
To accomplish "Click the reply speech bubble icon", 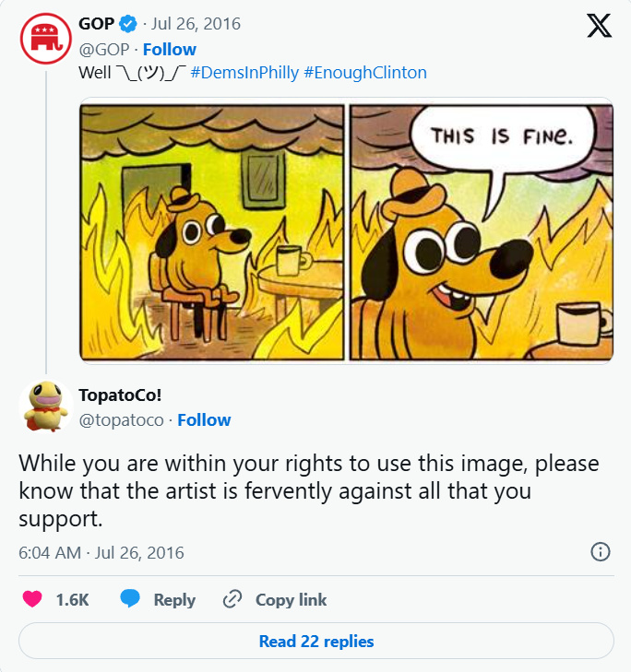I will pyautogui.click(x=131, y=600).
